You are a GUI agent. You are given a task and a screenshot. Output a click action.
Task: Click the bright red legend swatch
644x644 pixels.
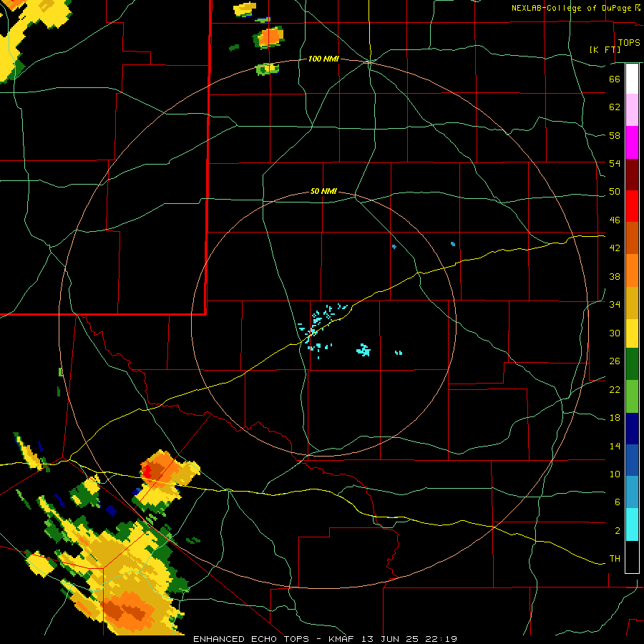[632, 206]
